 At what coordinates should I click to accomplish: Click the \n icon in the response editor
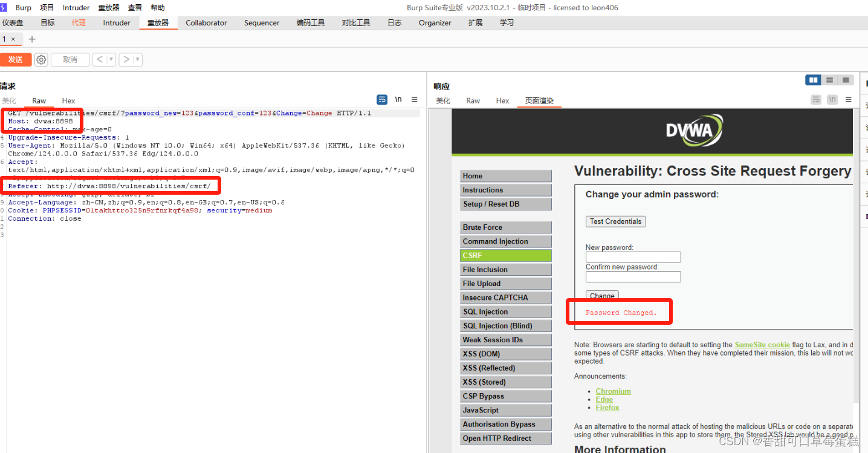(832, 100)
